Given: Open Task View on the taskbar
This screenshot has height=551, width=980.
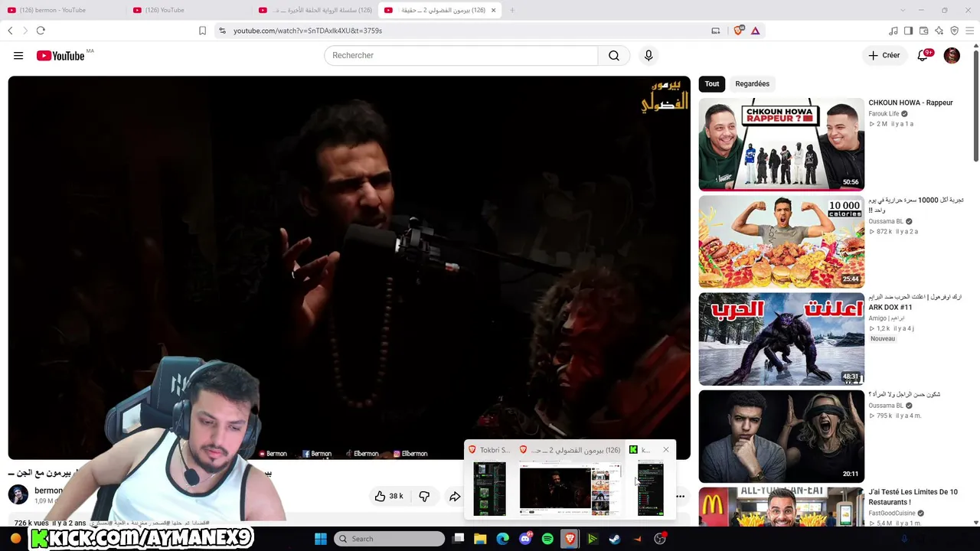Looking at the screenshot, I should click(458, 539).
